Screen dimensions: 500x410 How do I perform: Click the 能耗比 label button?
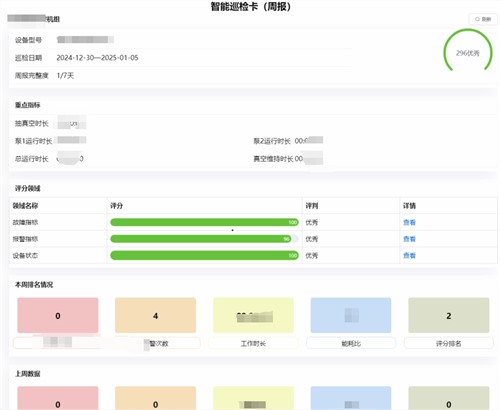(351, 343)
